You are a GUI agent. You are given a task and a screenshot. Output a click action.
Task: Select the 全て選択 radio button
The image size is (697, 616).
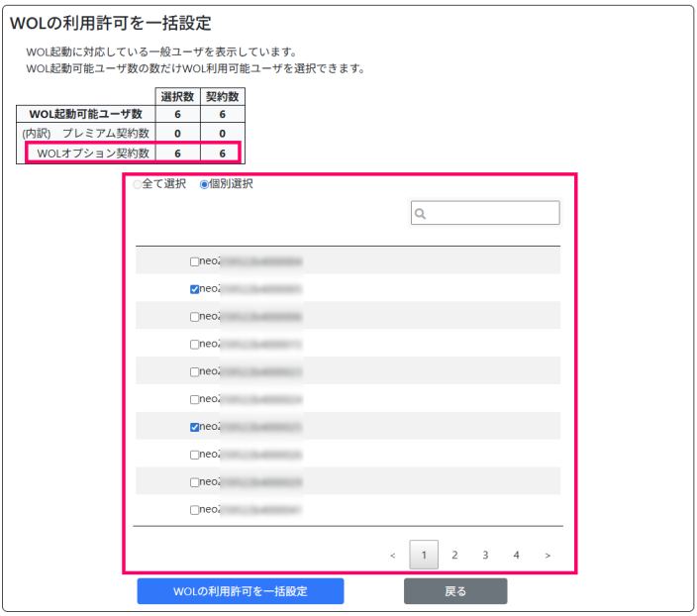pyautogui.click(x=137, y=184)
